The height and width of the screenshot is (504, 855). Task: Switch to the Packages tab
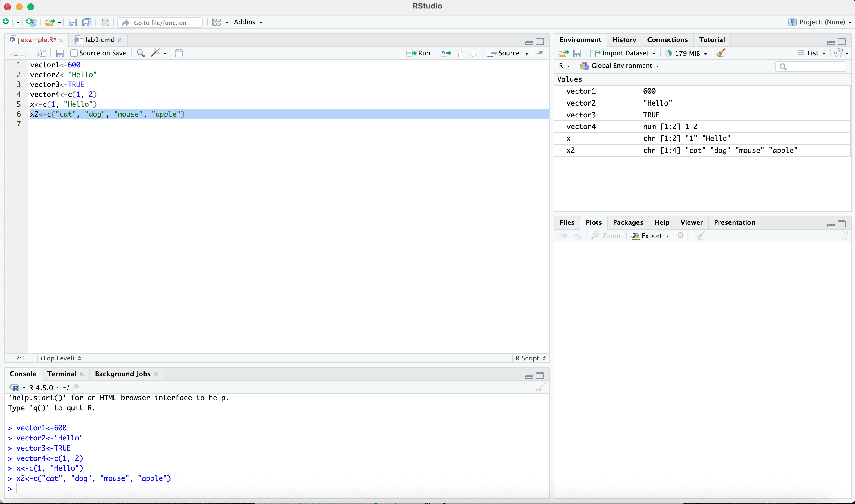(628, 222)
